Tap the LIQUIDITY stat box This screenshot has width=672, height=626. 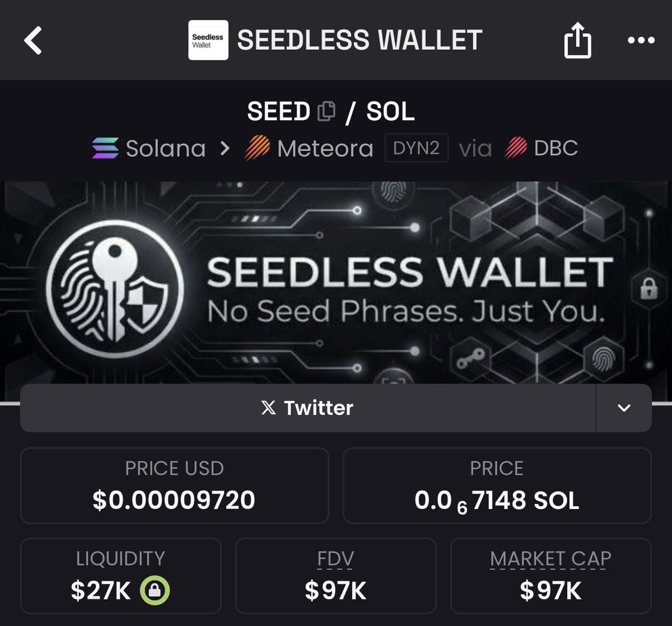coord(120,575)
